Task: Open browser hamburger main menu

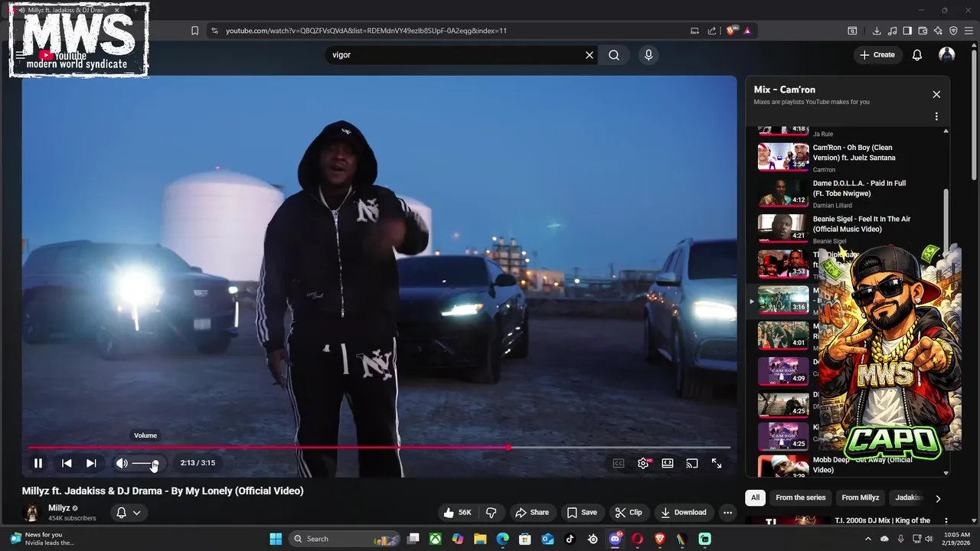Action: [969, 31]
